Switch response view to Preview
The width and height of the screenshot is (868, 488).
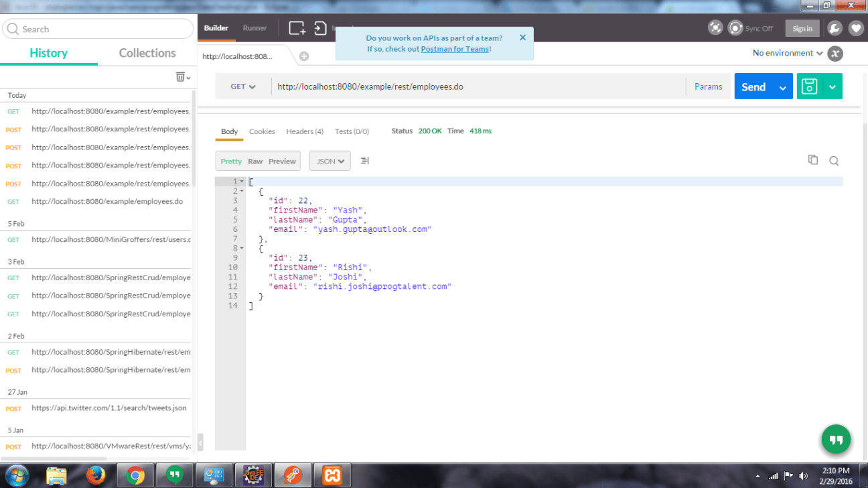282,161
